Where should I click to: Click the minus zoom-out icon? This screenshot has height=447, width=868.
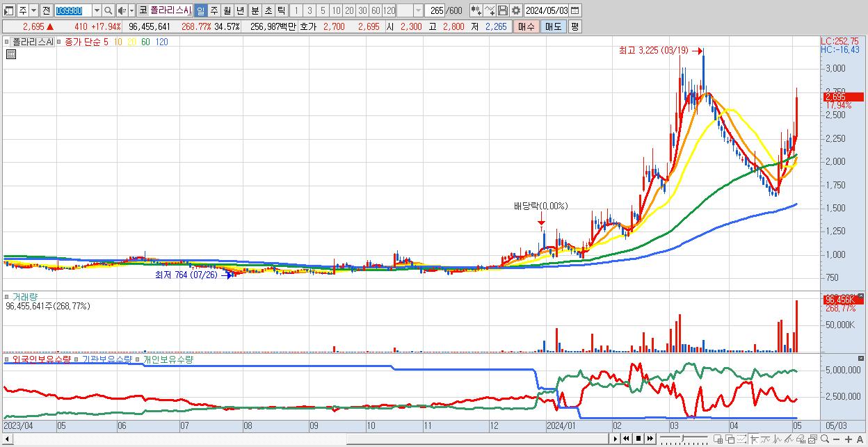pyautogui.click(x=837, y=439)
